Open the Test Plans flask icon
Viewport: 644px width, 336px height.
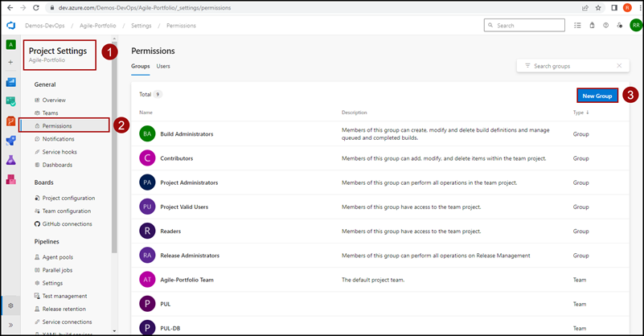point(10,160)
